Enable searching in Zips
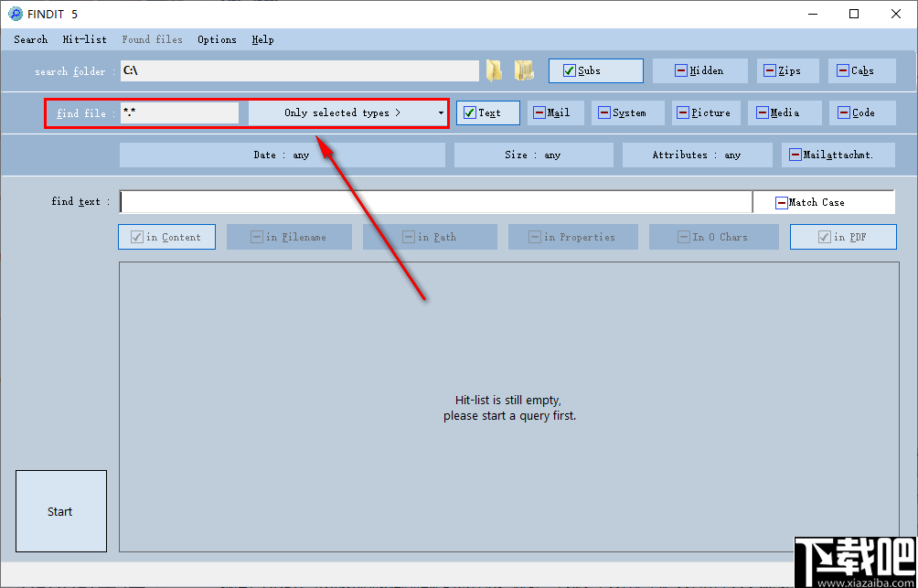Screen dimensions: 918x588 point(787,70)
